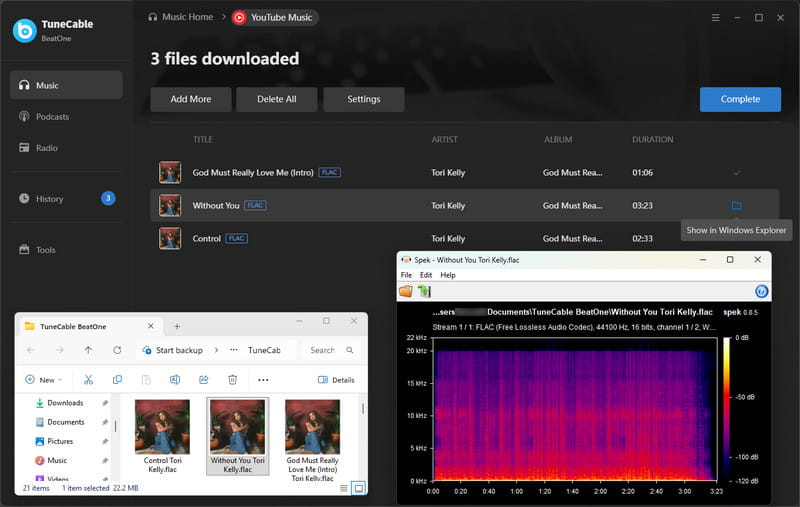Click the History badge showing 3
Screen dimensions: 800x507
[108, 198]
